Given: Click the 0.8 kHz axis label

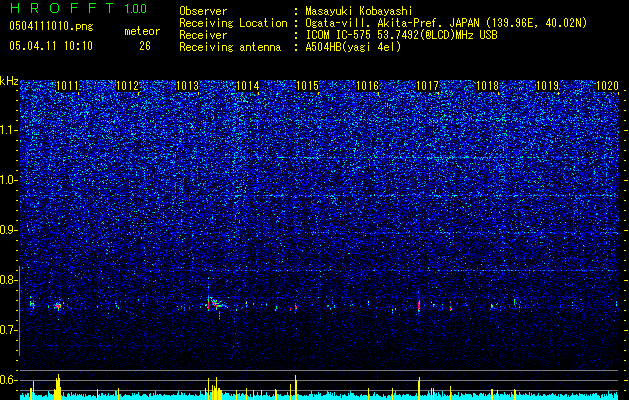Looking at the screenshot, I should point(8,280).
